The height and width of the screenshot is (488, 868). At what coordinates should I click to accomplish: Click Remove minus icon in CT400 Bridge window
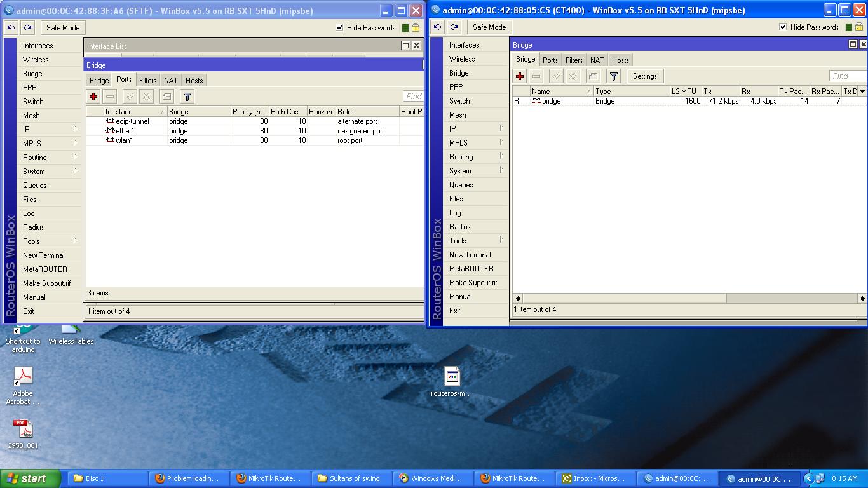[x=536, y=76]
